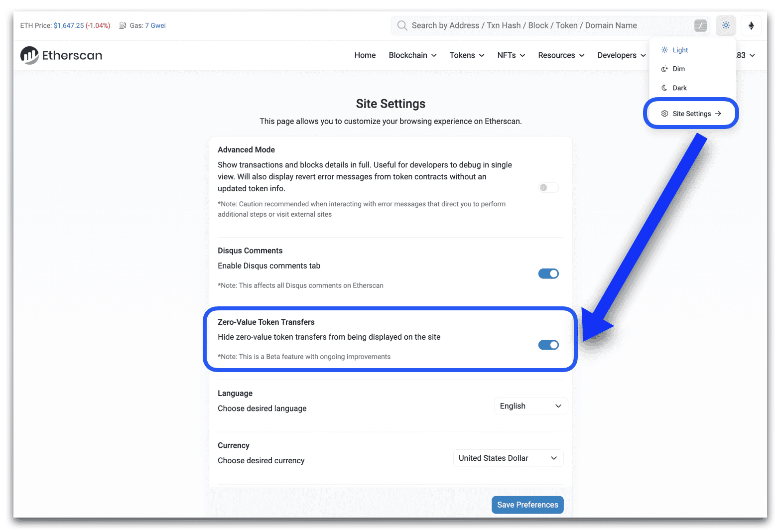Click the Light theme sun icon
The width and height of the screenshot is (778, 532).
pyautogui.click(x=664, y=50)
